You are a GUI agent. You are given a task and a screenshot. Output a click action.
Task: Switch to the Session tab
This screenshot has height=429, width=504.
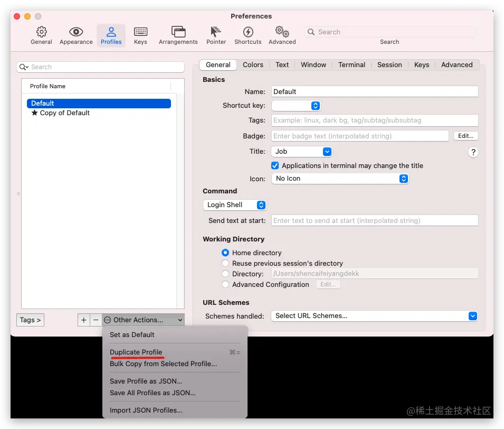(389, 64)
